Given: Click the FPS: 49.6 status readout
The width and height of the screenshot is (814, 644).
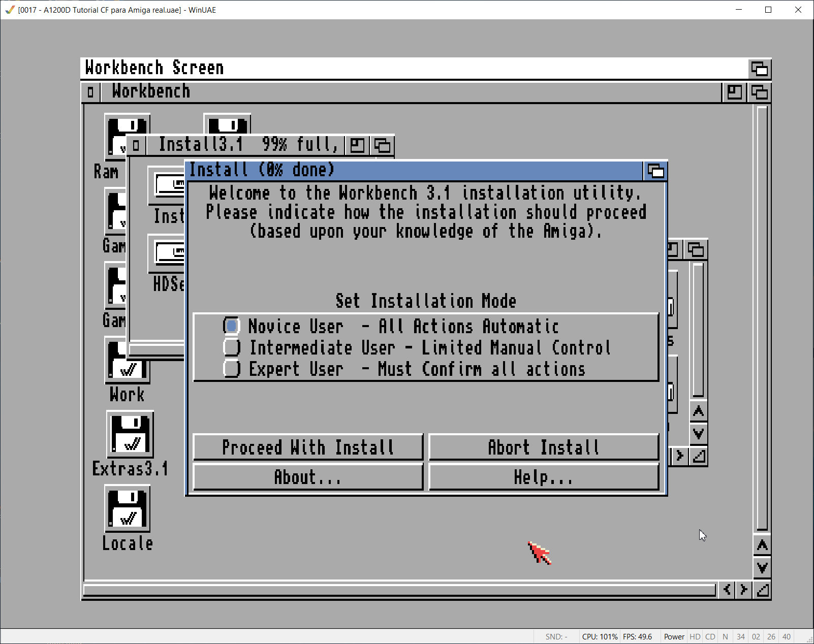Looking at the screenshot, I should (637, 637).
